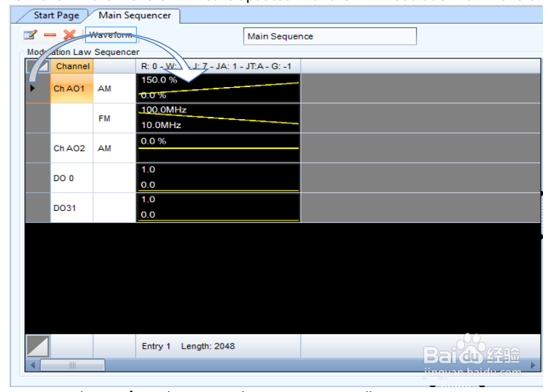
Task: Select the DO31 channel cell
Action: 72,207
